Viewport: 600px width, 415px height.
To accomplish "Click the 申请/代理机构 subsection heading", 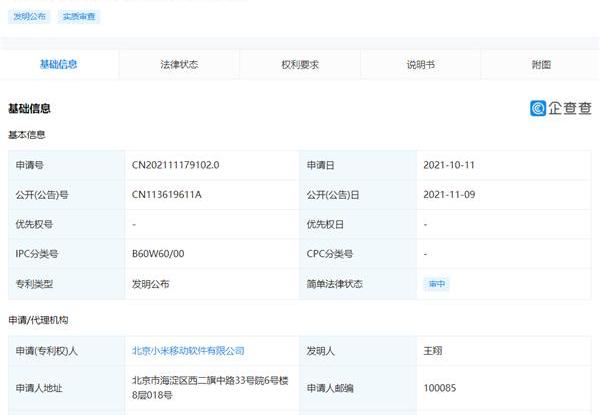I will 38,320.
